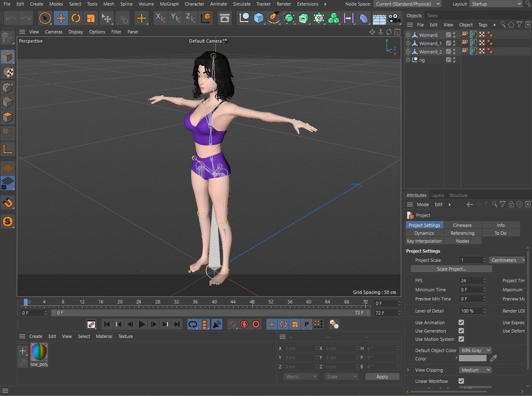Select the Live Selection tool

[45, 18]
